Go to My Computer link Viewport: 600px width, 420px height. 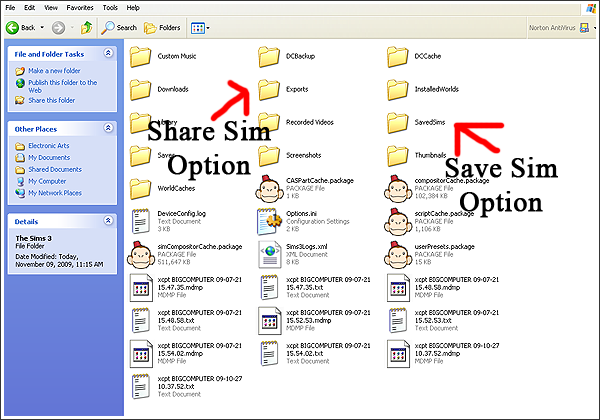(x=47, y=181)
